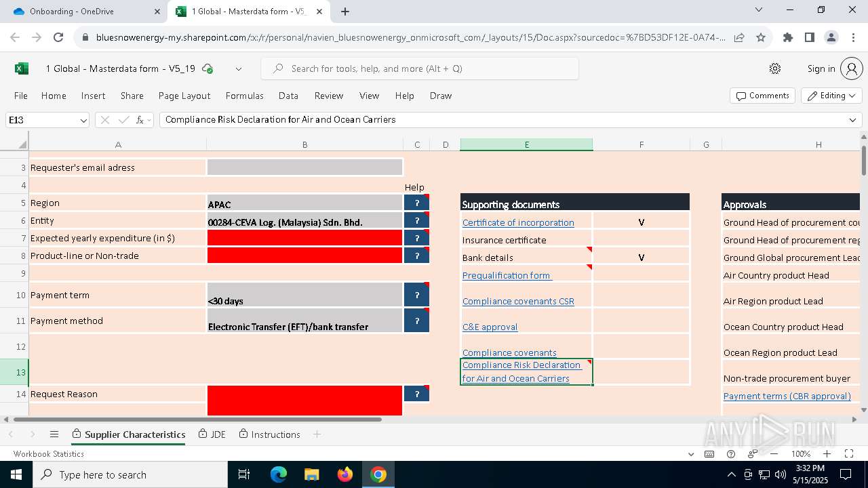Screen dimensions: 868x488
Task: Open the Help ribbon tab
Action: pos(405,96)
